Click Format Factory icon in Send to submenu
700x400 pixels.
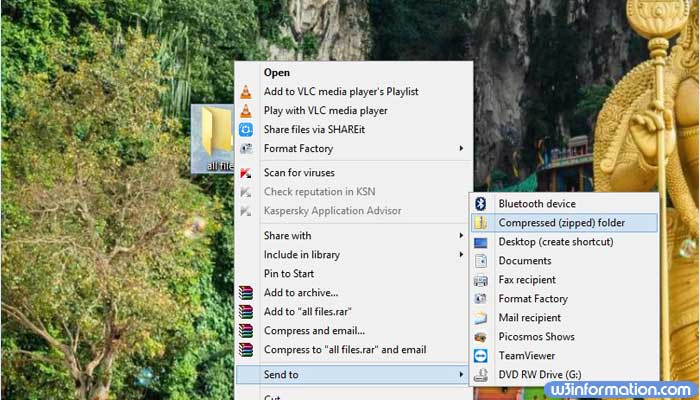pos(480,299)
